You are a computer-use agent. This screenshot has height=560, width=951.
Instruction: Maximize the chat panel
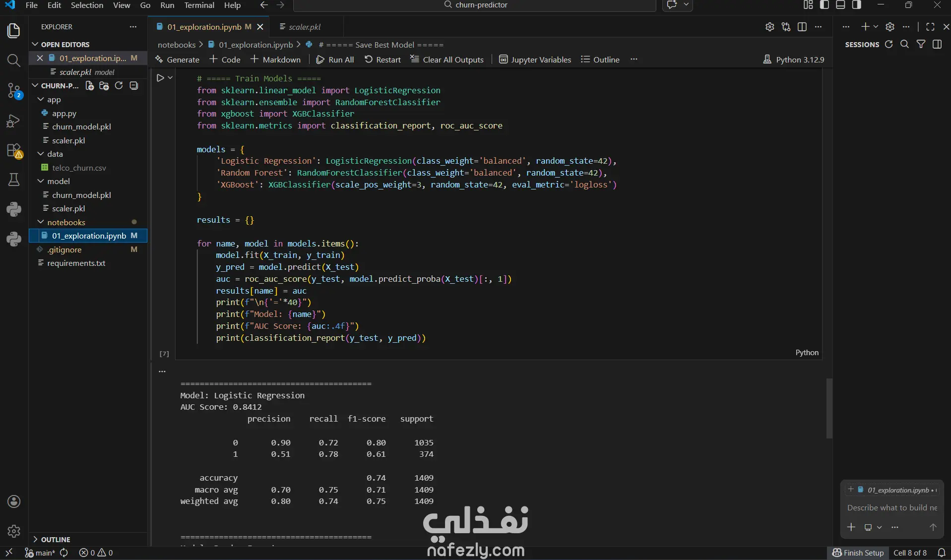point(930,27)
